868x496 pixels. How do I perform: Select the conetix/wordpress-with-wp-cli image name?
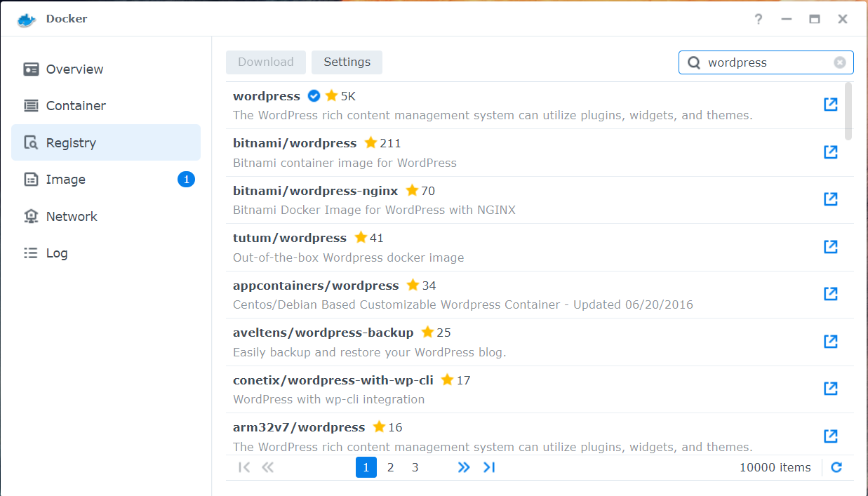point(333,380)
